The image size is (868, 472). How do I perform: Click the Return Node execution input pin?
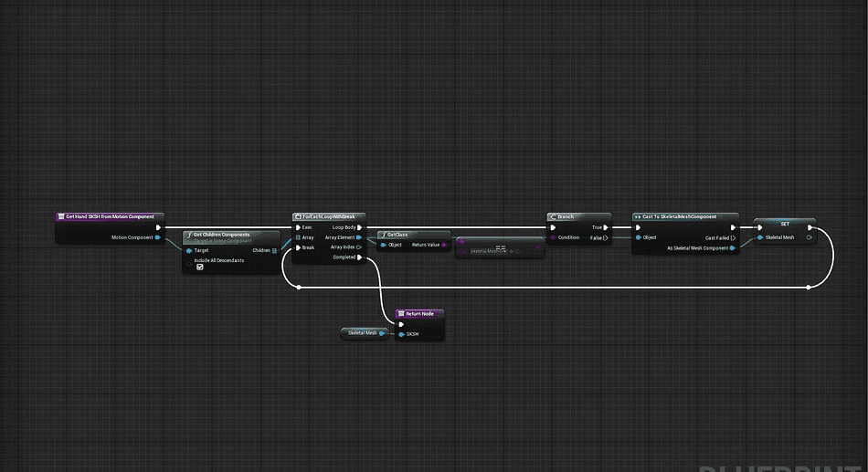(401, 324)
